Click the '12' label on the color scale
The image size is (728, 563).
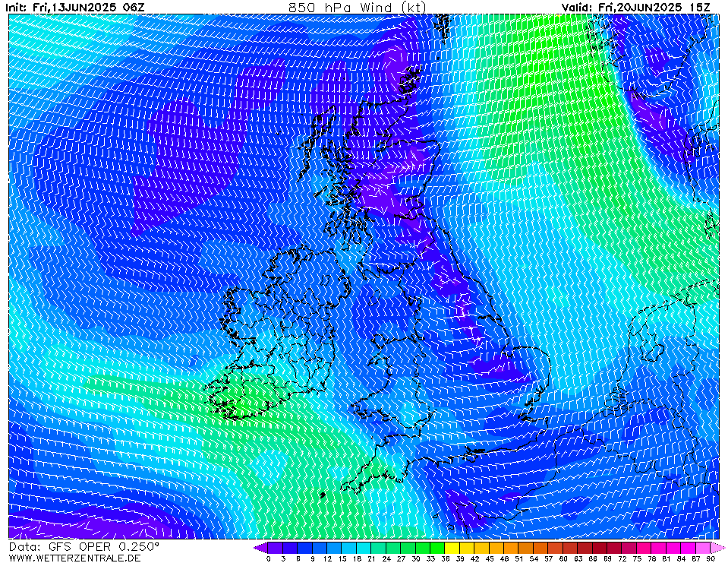327,558
